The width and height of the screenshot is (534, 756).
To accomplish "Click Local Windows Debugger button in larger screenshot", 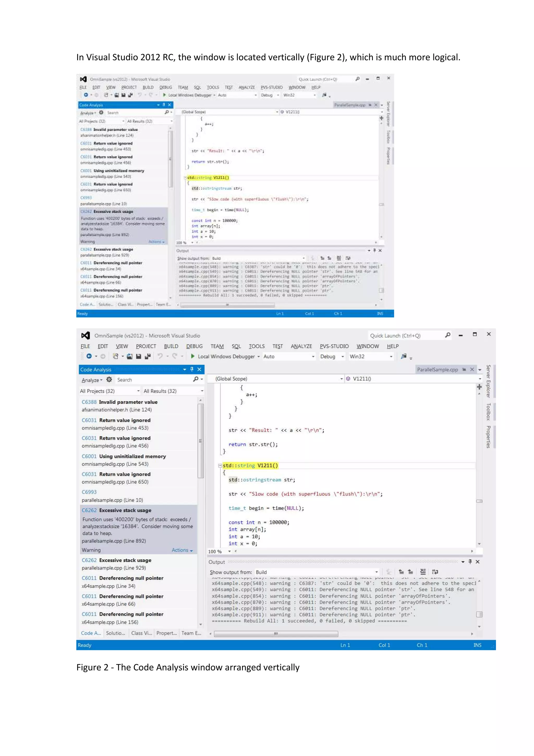I will (226, 357).
